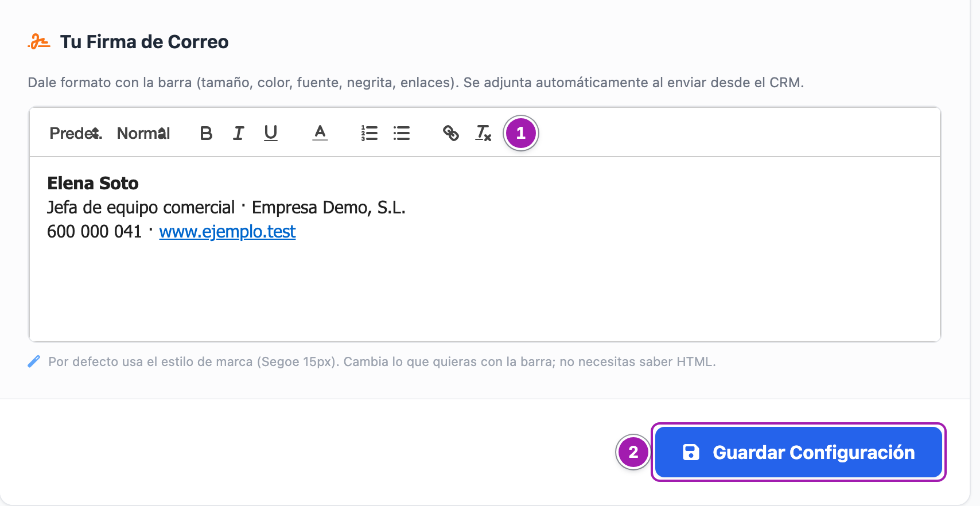Click the Guardar Configuración button
Screen dimensions: 980x506
pos(799,452)
